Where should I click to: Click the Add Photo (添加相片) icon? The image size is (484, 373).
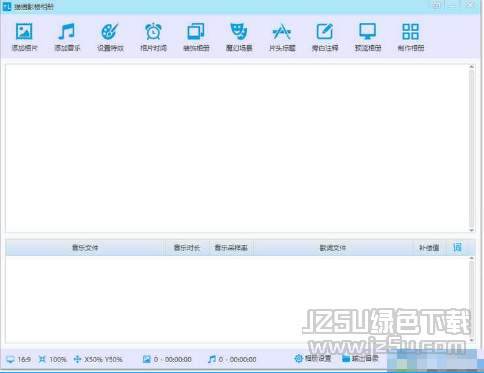[x=24, y=32]
